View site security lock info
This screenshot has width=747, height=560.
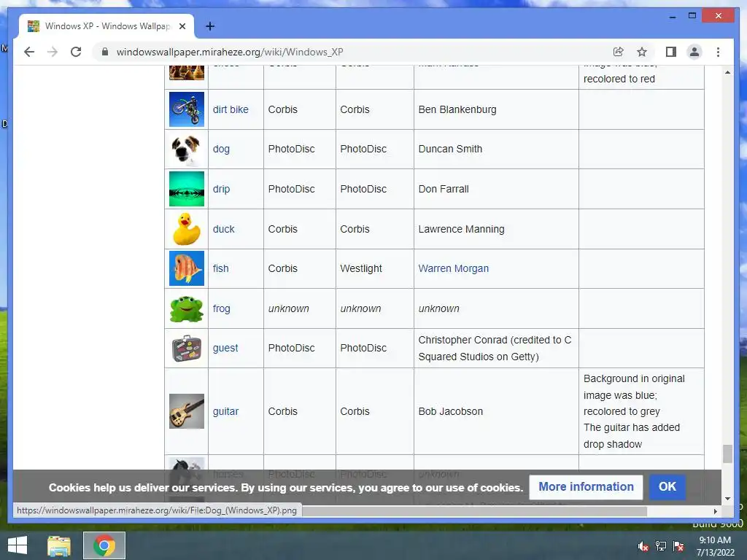pos(105,52)
